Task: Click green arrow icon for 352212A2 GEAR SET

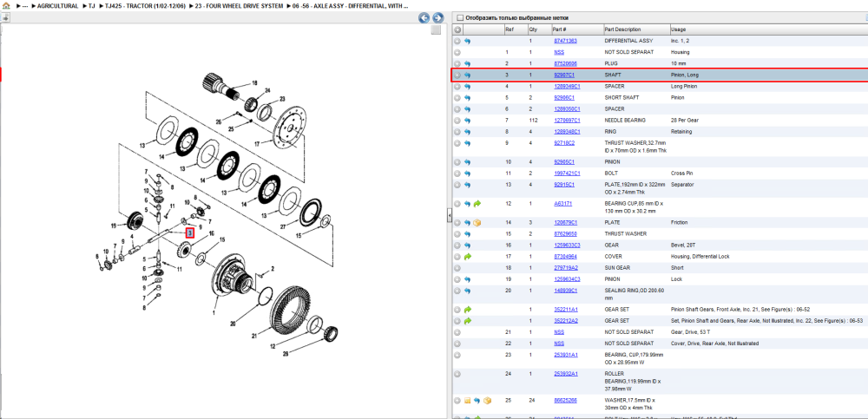Action: coord(467,320)
